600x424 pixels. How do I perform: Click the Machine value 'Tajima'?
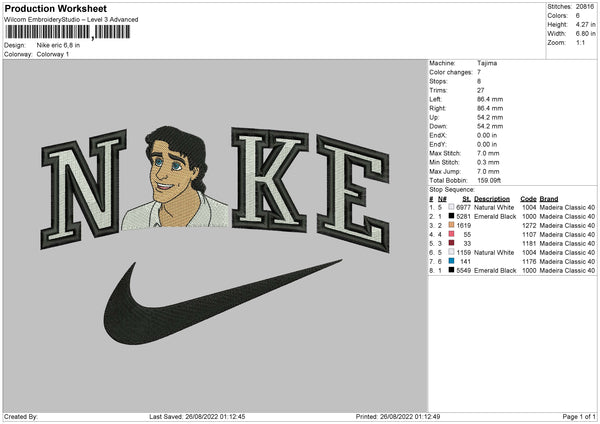pos(487,63)
